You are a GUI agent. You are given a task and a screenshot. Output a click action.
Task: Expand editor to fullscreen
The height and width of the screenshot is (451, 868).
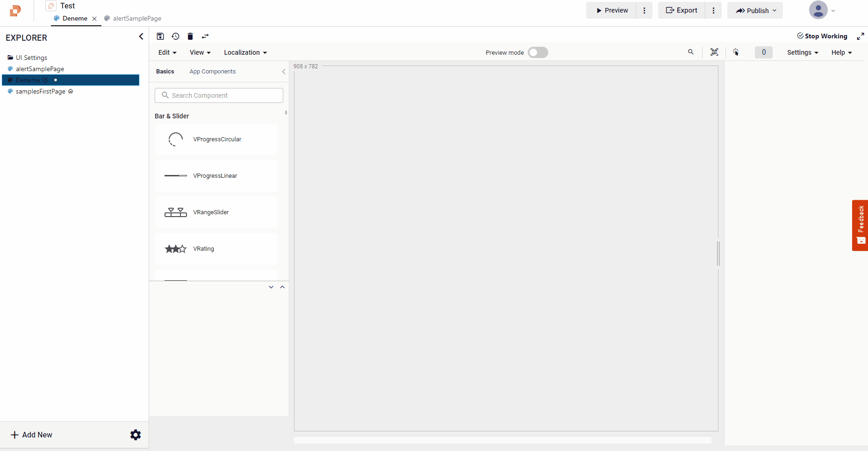coord(860,36)
